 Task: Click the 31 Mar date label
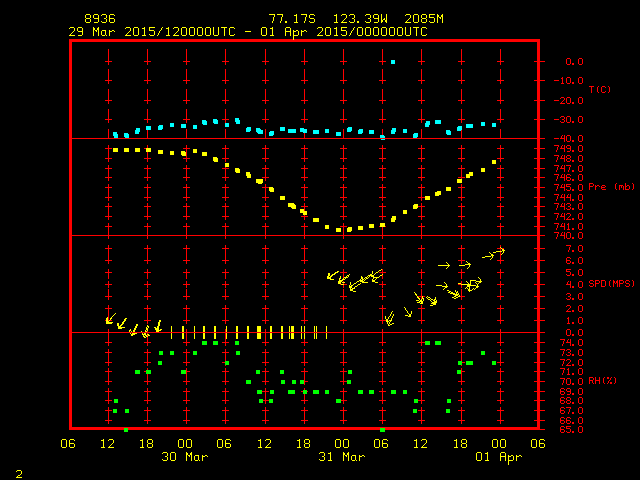[342, 457]
